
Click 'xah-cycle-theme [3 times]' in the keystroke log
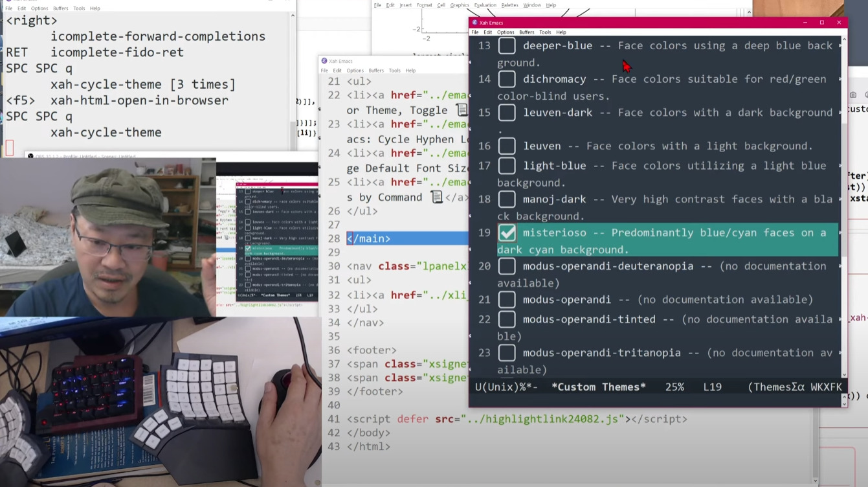tap(143, 84)
